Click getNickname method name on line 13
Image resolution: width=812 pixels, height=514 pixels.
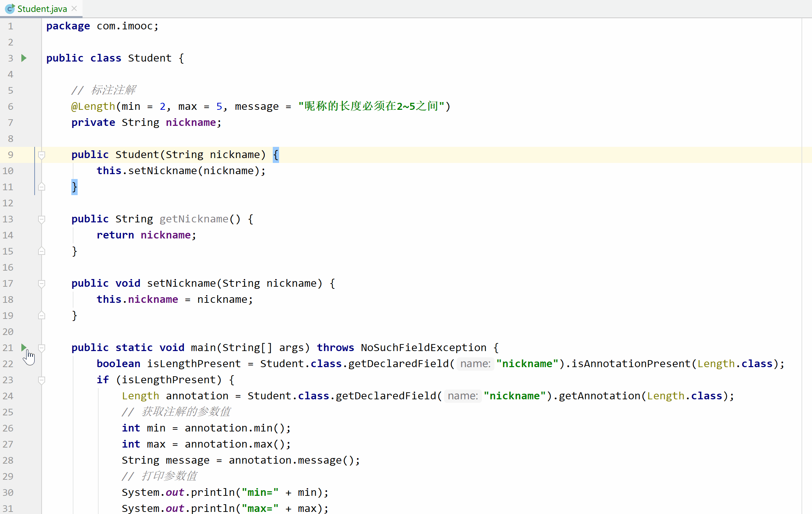(194, 219)
